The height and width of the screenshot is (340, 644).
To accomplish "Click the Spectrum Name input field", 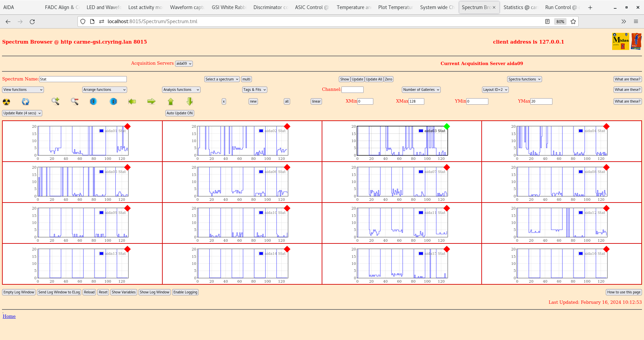I will tap(83, 79).
